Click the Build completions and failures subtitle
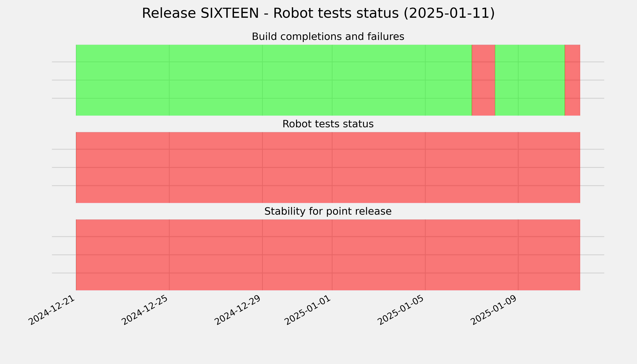Screen dimensions: 637x364 point(328,37)
